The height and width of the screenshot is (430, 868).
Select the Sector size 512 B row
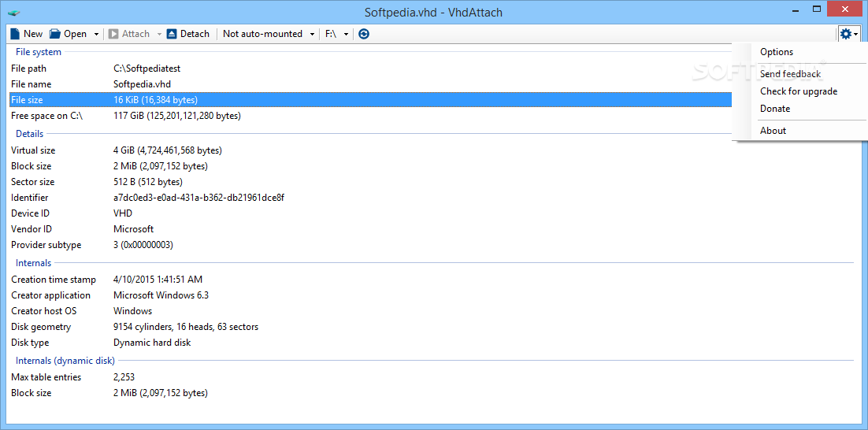[x=432, y=182]
